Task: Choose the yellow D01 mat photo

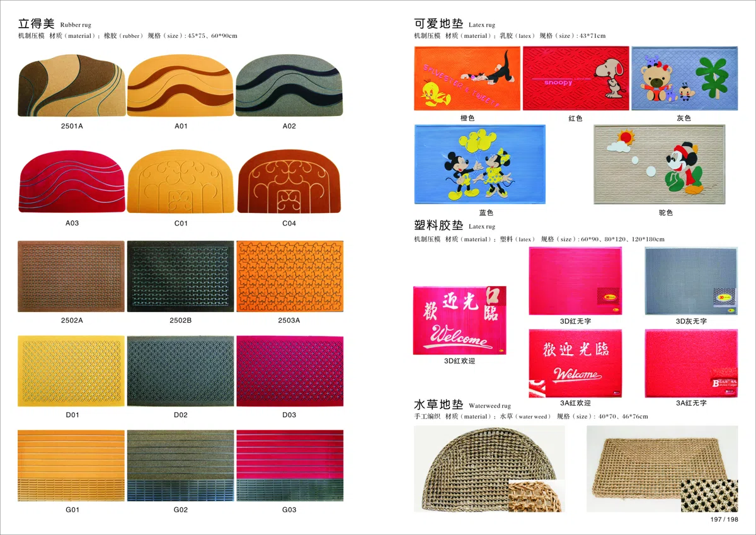Action: (71, 371)
